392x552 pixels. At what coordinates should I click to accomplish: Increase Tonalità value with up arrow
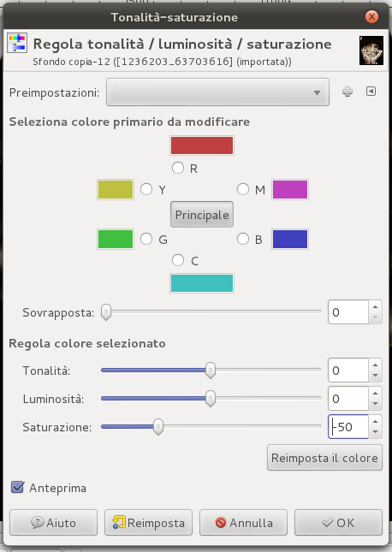click(376, 365)
